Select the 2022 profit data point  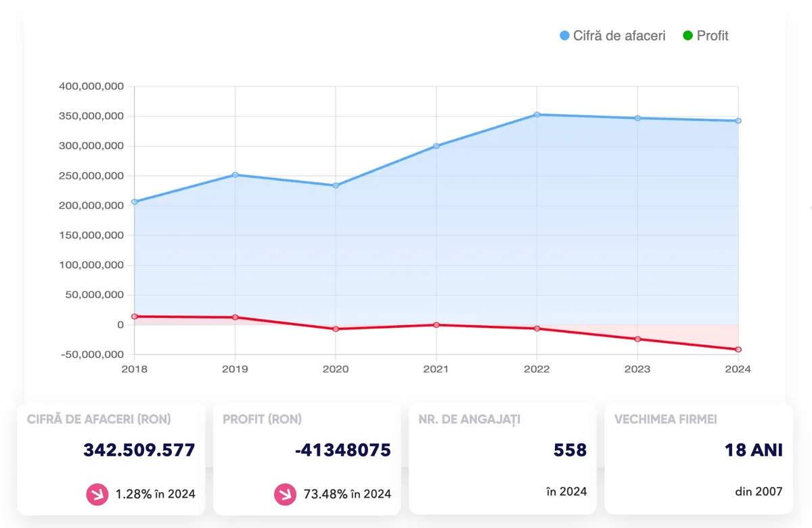pyautogui.click(x=537, y=328)
